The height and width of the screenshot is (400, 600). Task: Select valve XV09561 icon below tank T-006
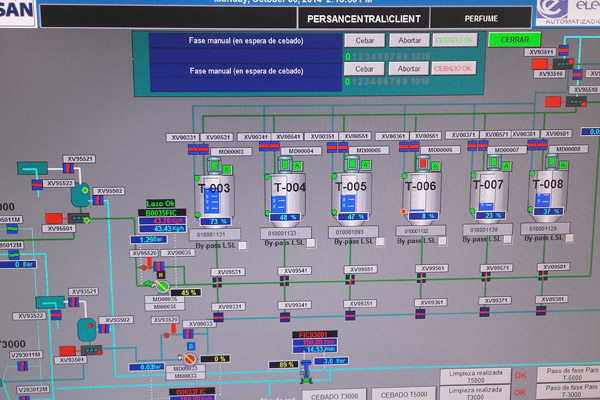421,278
